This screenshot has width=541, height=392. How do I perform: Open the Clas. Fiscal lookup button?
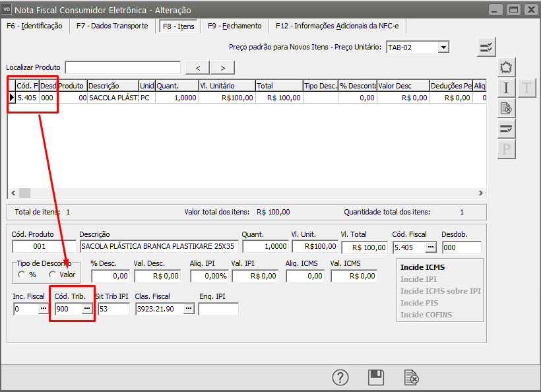(189, 309)
